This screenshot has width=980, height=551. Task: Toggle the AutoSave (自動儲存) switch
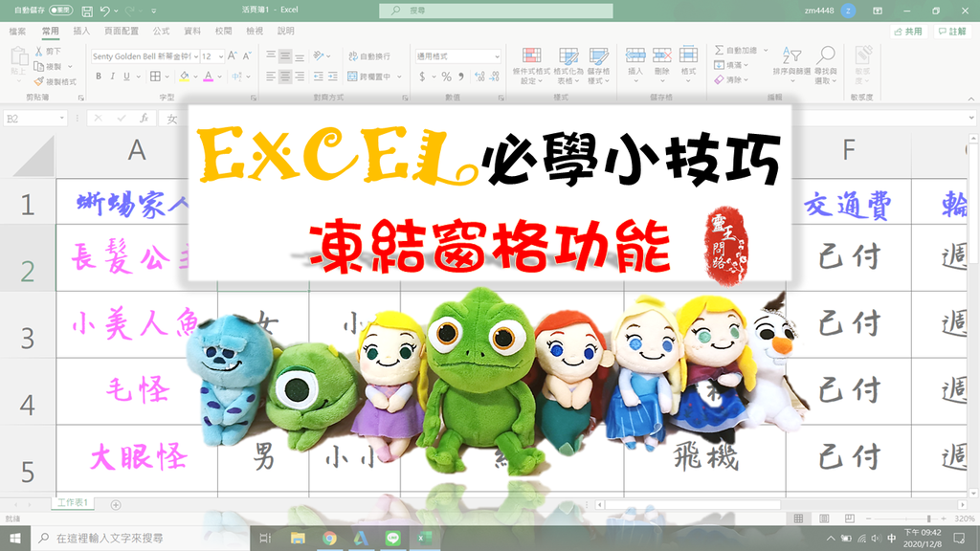(60, 10)
